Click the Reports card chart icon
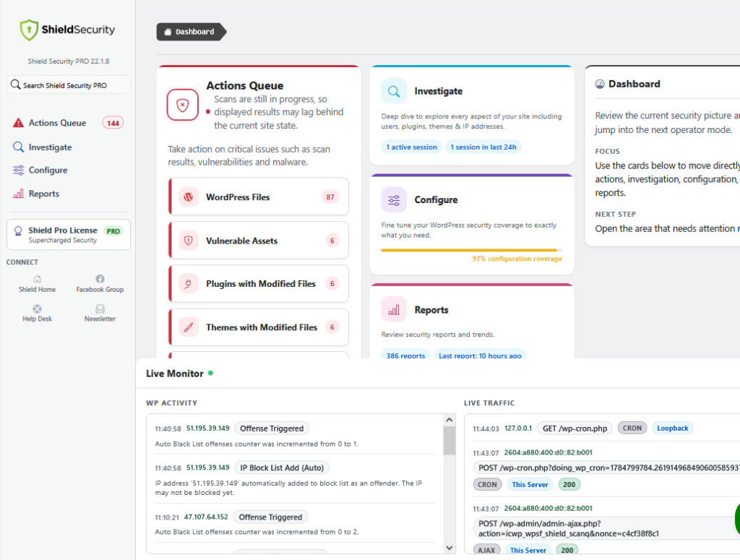 [394, 309]
